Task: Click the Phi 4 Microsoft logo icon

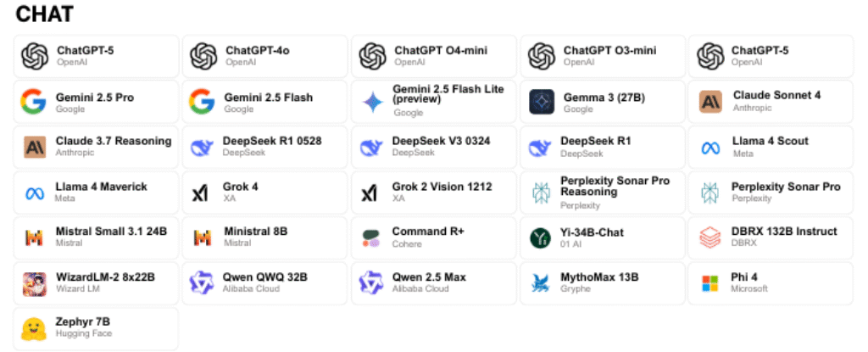Action: 709,283
